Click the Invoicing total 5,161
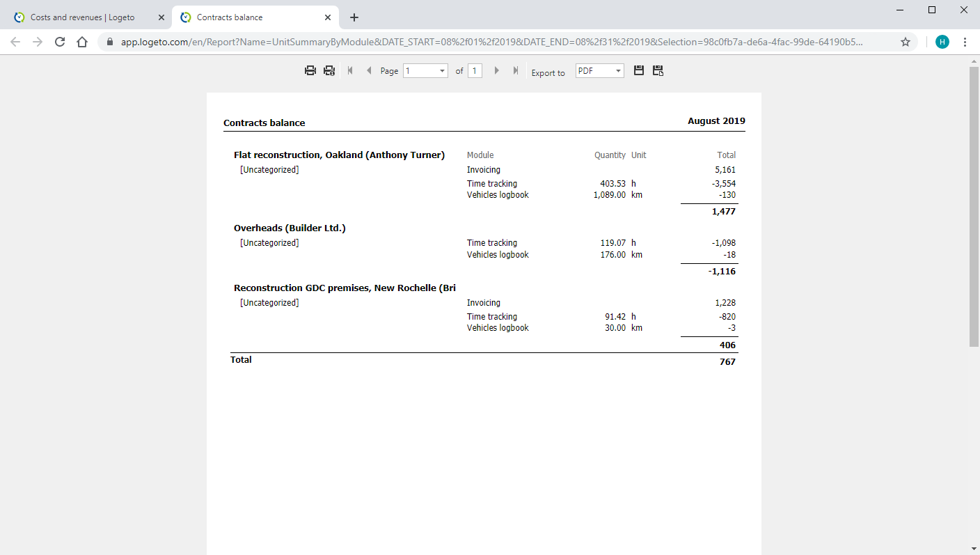The width and height of the screenshot is (980, 555). point(725,169)
